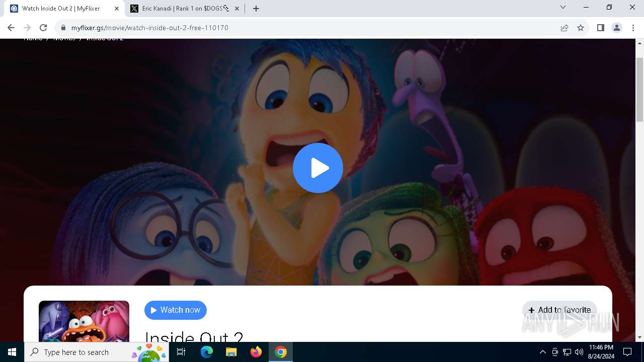Launch Firefox from taskbar

click(x=256, y=352)
